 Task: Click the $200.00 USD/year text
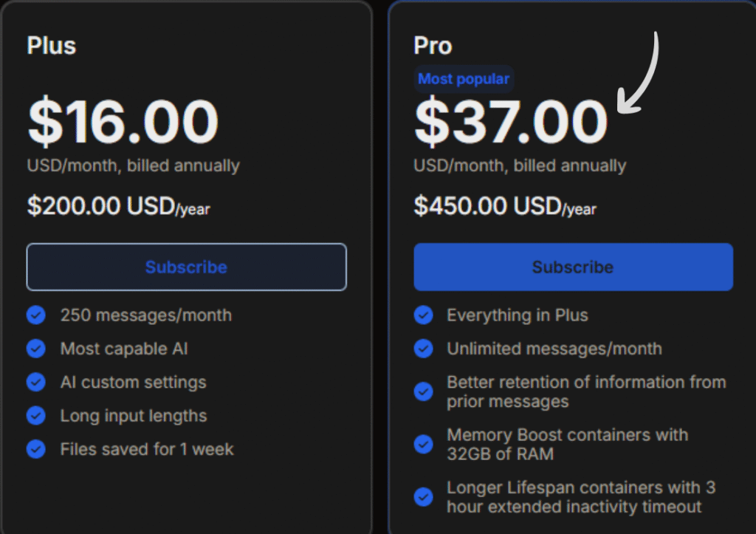pos(118,206)
